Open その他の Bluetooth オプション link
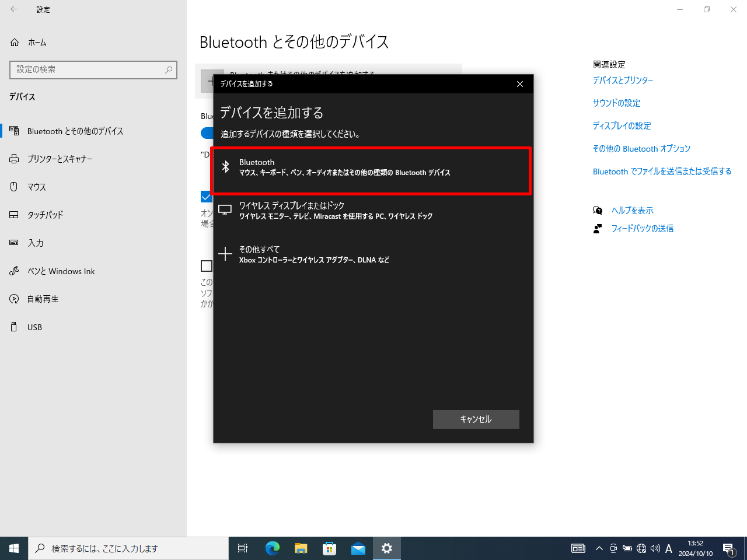Viewport: 747px width, 560px height. coord(641,149)
